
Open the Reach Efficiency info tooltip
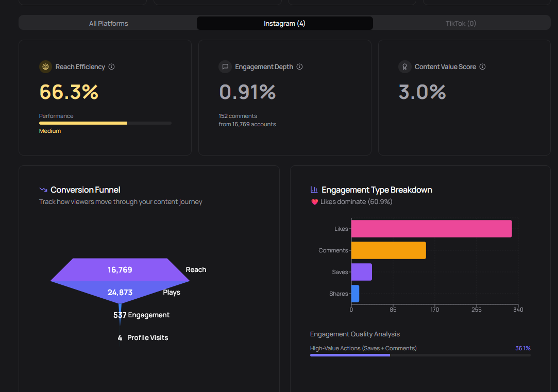pos(112,66)
